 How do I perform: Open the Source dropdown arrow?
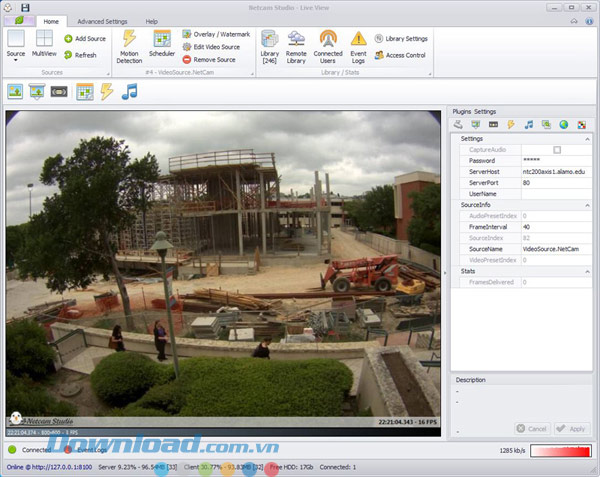tap(16, 60)
